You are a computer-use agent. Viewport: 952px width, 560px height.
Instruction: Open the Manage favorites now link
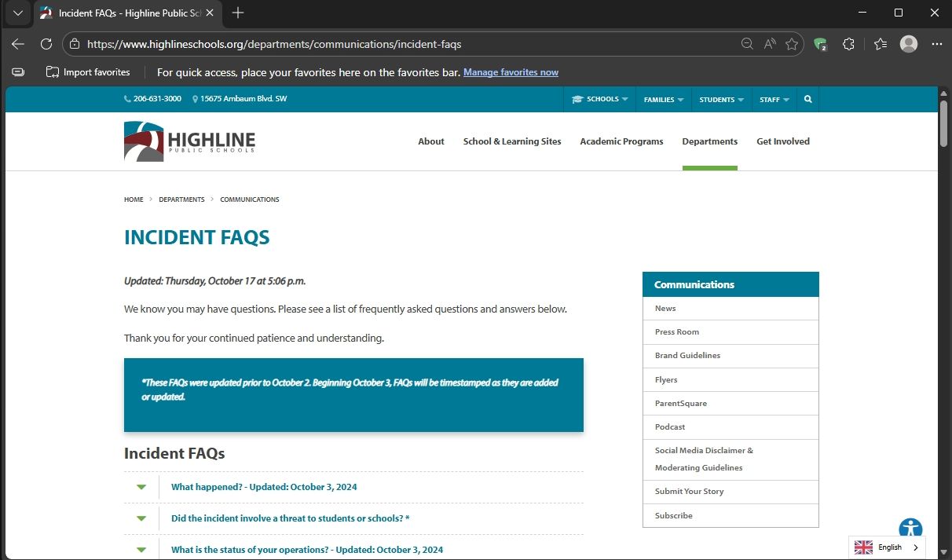click(511, 72)
